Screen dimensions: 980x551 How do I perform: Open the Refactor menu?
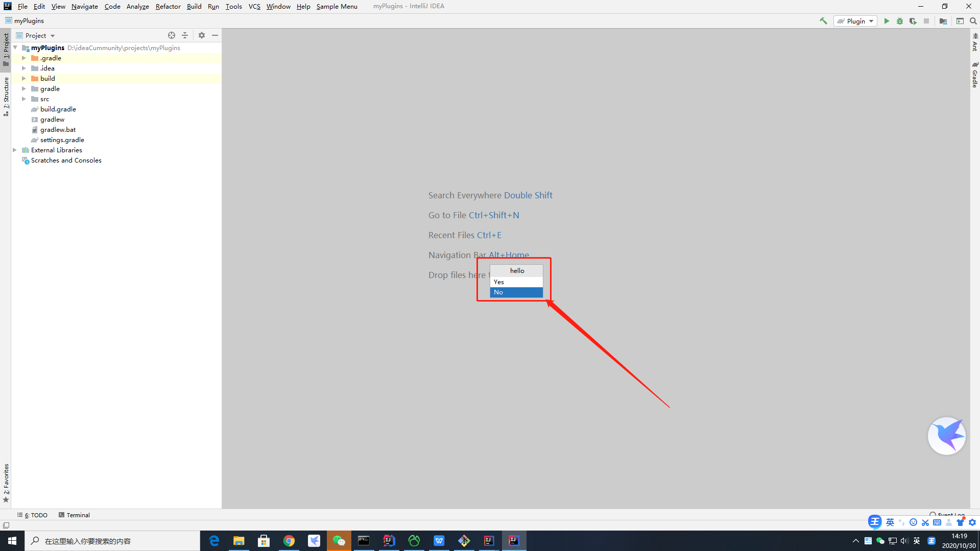coord(168,6)
